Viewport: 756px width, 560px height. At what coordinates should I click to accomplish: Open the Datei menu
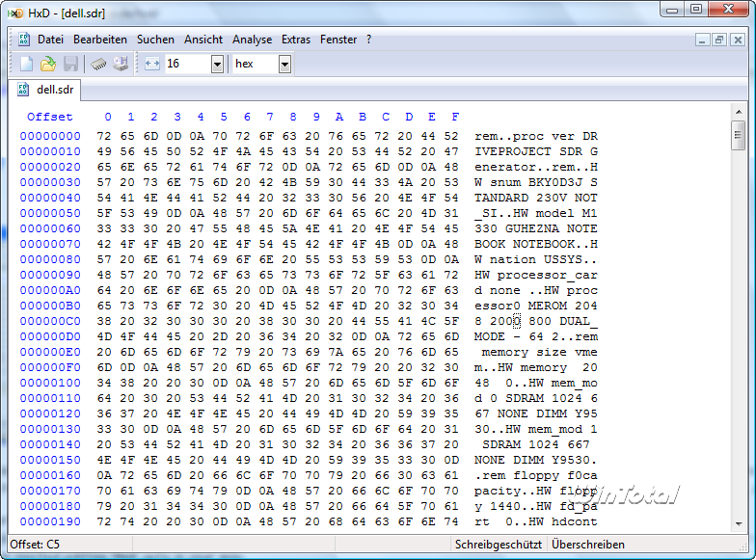[50, 40]
